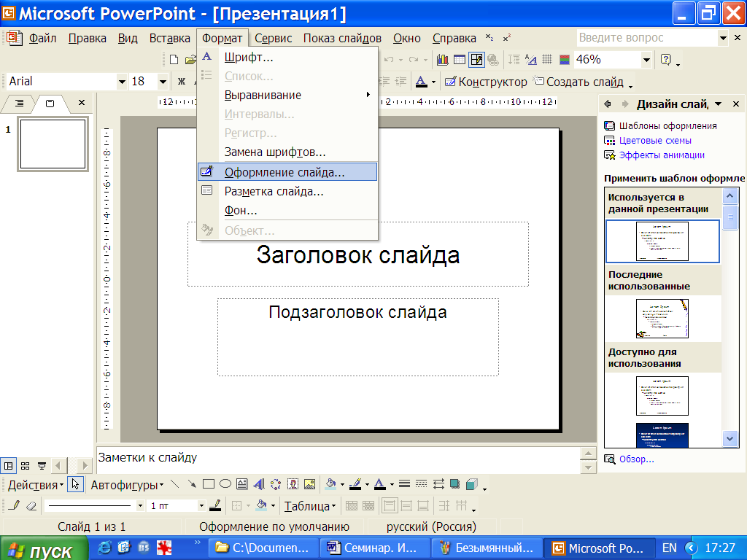The width and height of the screenshot is (747, 560).
Task: Toggle bold formatting (Ж) button
Action: (x=182, y=82)
